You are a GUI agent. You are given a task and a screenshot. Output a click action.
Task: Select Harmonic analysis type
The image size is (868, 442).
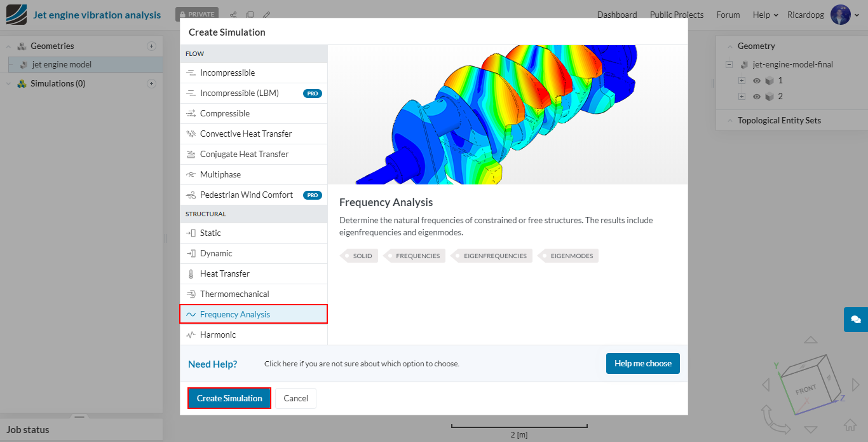[217, 335]
